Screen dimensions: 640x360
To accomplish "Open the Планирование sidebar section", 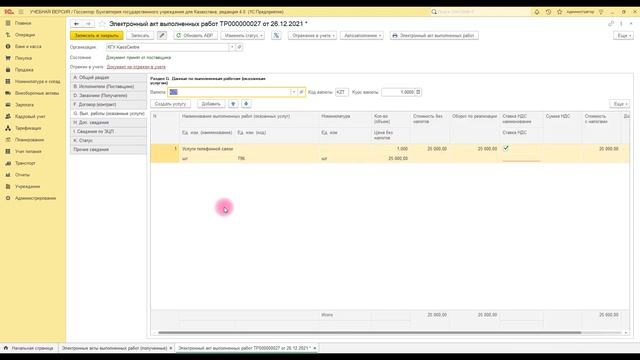I will (x=29, y=140).
